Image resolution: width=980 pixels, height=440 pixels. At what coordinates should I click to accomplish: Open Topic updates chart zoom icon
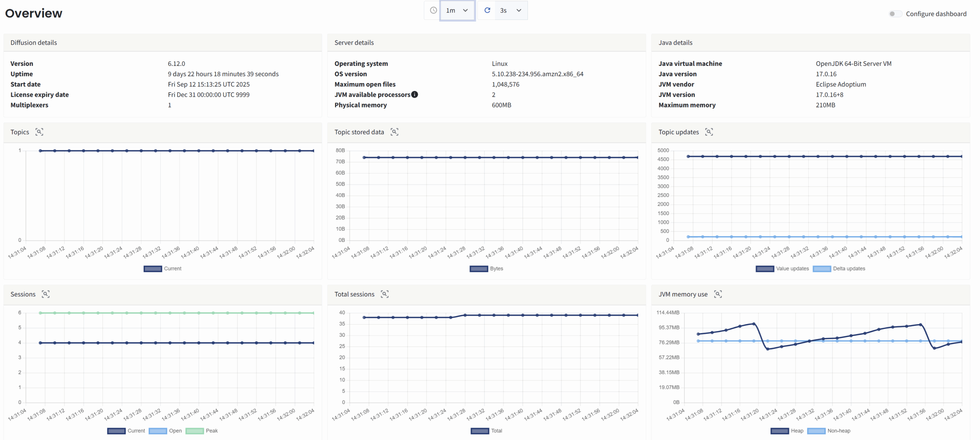pos(709,132)
